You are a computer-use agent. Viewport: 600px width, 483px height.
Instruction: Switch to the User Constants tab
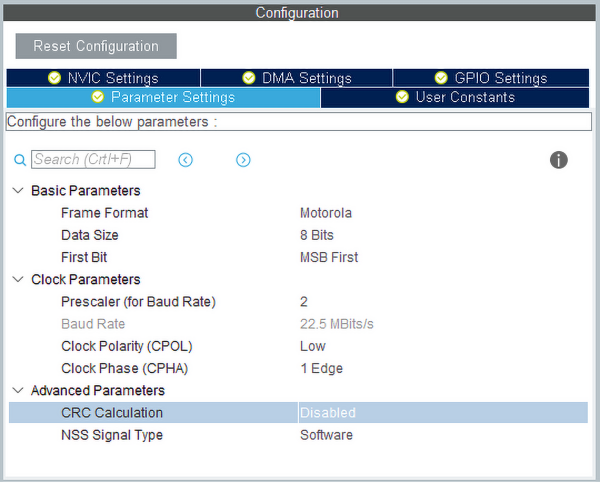coord(455,97)
